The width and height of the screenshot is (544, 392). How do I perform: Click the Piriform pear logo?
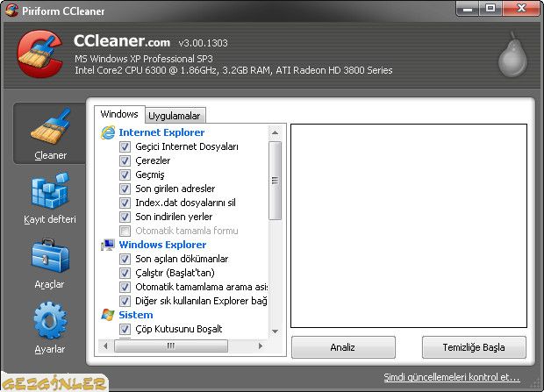tap(512, 54)
